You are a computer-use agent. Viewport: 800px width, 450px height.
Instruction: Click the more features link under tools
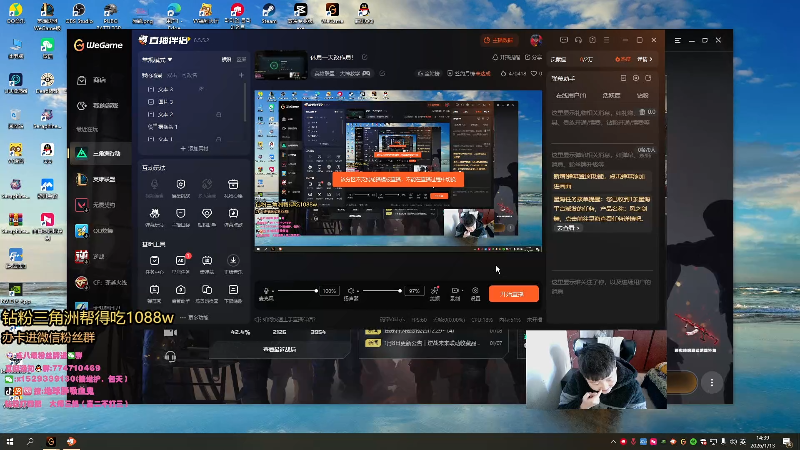194,317
